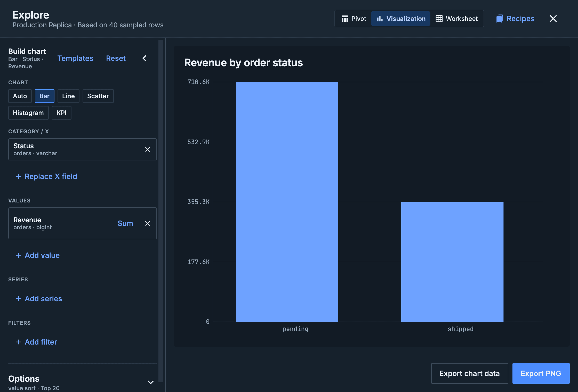Click Add series
This screenshot has width=578, height=392.
click(x=39, y=299)
